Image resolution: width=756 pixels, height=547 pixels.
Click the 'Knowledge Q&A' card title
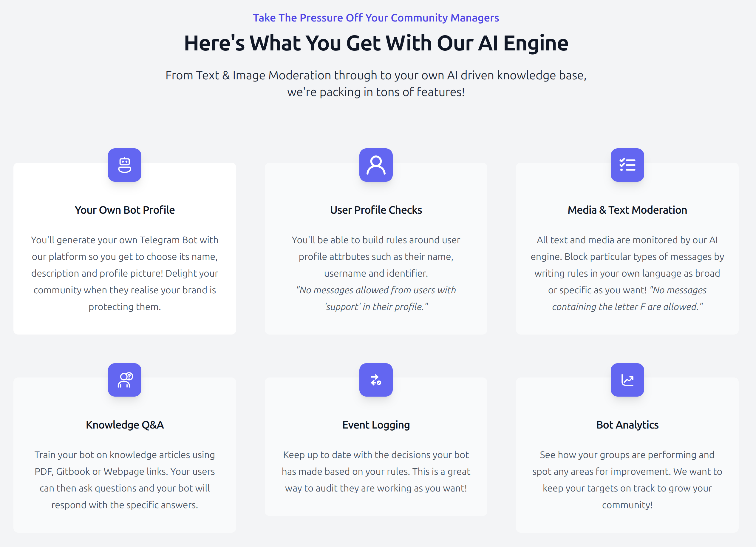[x=124, y=425]
